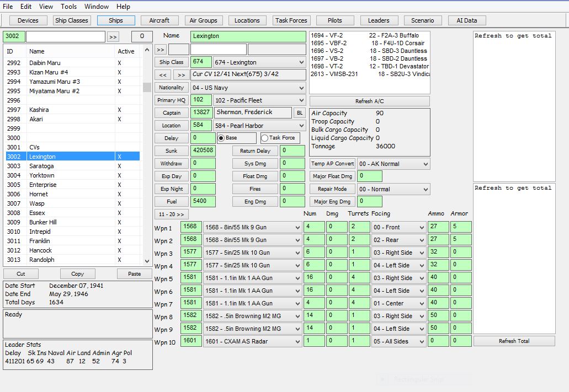This screenshot has height=392, width=569.
Task: Switch to the Aircraft tab
Action: [x=159, y=20]
